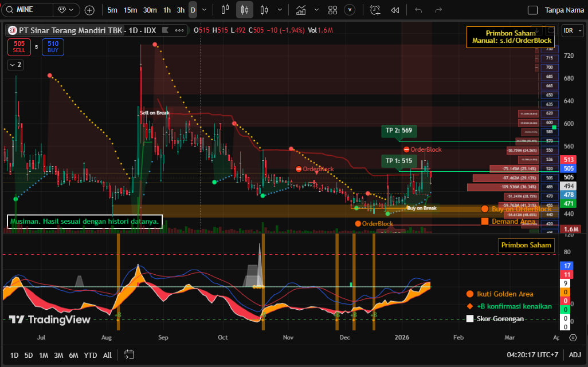Select the YTD date range tab
Viewport: 588px width, 367px height.
90,355
